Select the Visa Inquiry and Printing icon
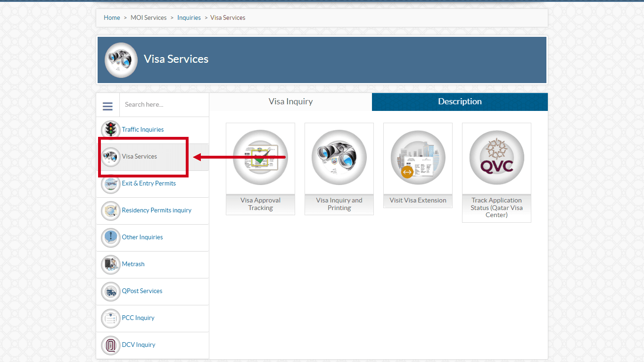 pyautogui.click(x=339, y=158)
